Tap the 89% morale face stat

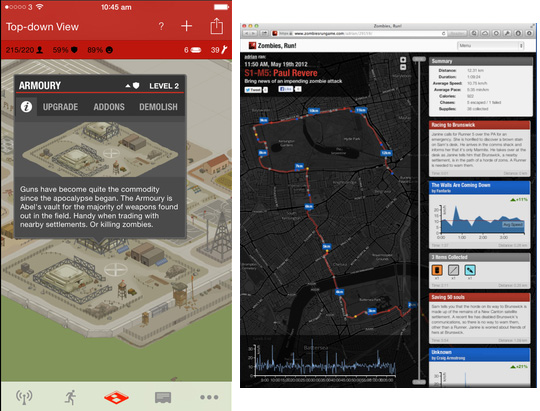coord(100,50)
